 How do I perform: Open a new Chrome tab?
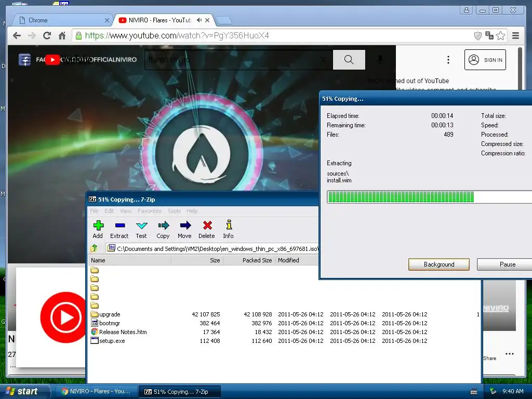224,21
